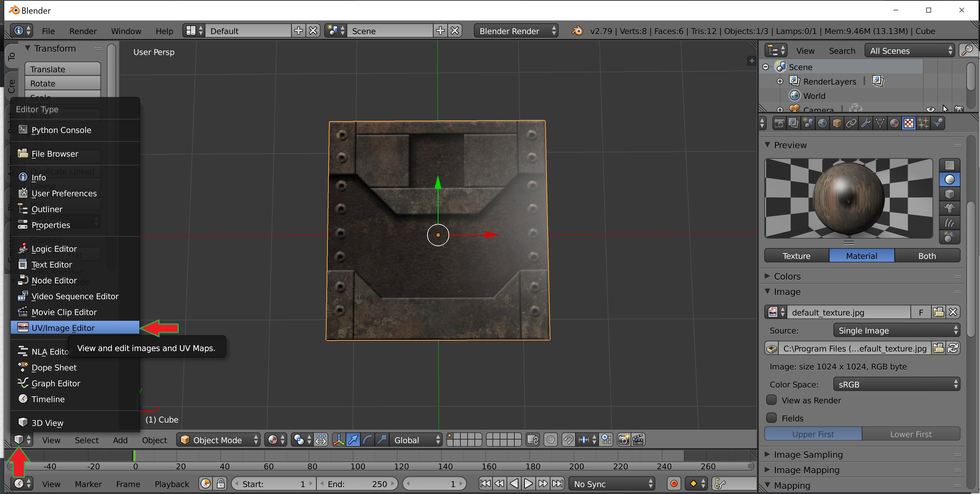Open the No Sync dropdown
The width and height of the screenshot is (980, 494).
(x=612, y=484)
